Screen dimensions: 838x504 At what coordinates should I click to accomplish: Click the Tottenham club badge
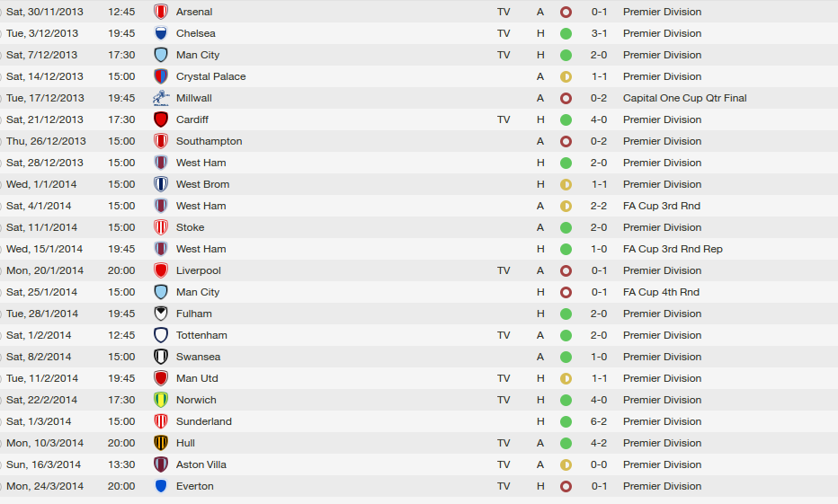(x=161, y=335)
